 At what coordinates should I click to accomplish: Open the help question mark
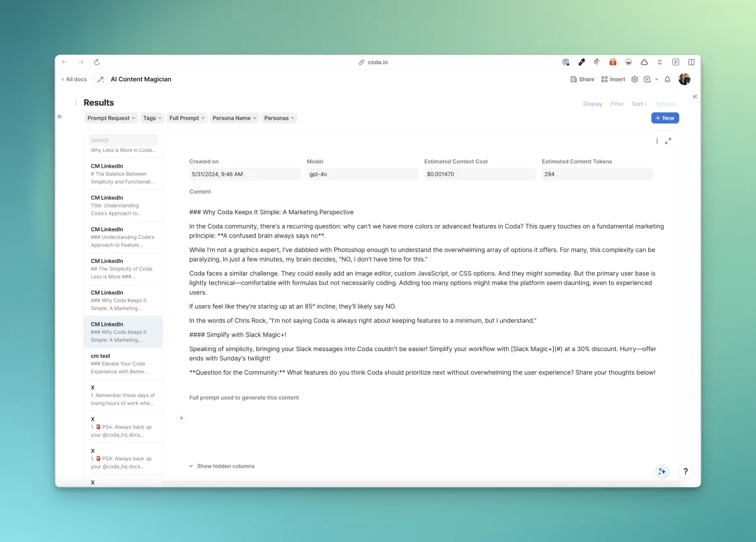click(685, 471)
